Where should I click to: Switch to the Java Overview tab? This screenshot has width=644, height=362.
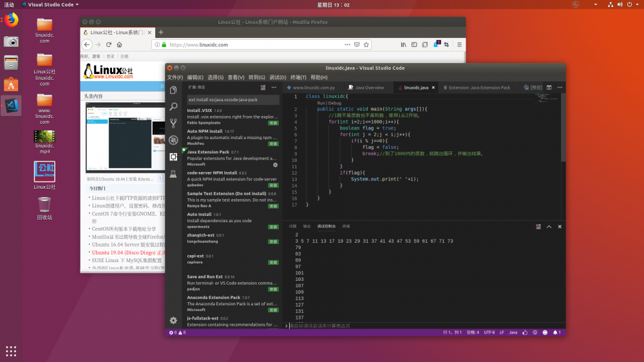(369, 88)
